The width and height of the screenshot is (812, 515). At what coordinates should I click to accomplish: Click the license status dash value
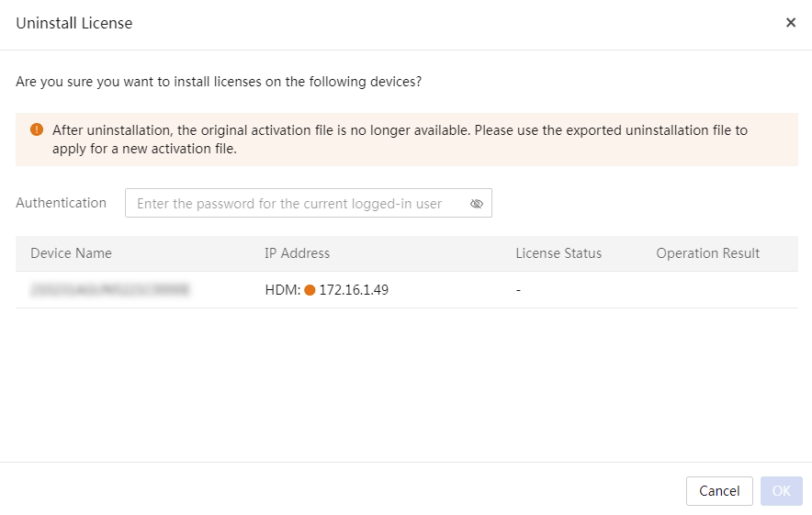click(518, 290)
